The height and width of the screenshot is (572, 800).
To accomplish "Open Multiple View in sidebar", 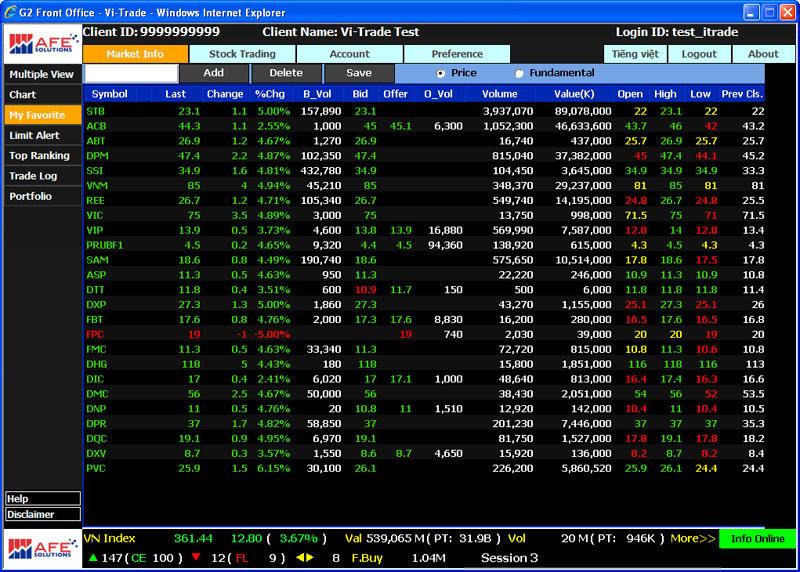I will point(42,74).
